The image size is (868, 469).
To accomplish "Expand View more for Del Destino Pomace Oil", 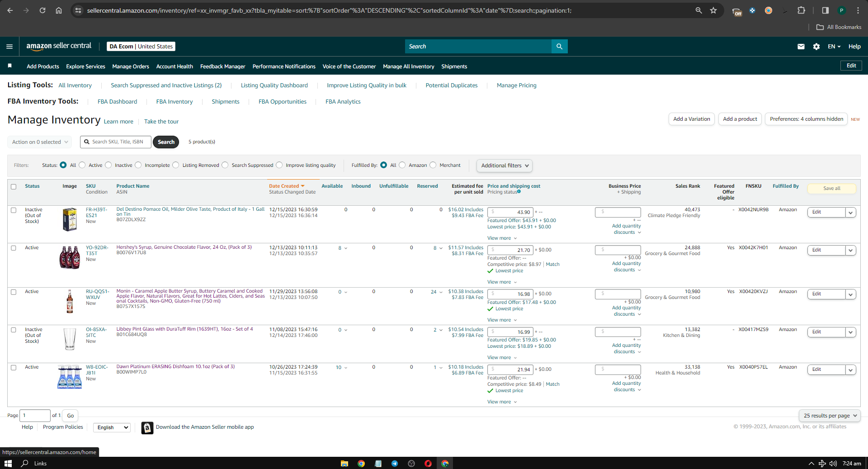I will 502,238.
